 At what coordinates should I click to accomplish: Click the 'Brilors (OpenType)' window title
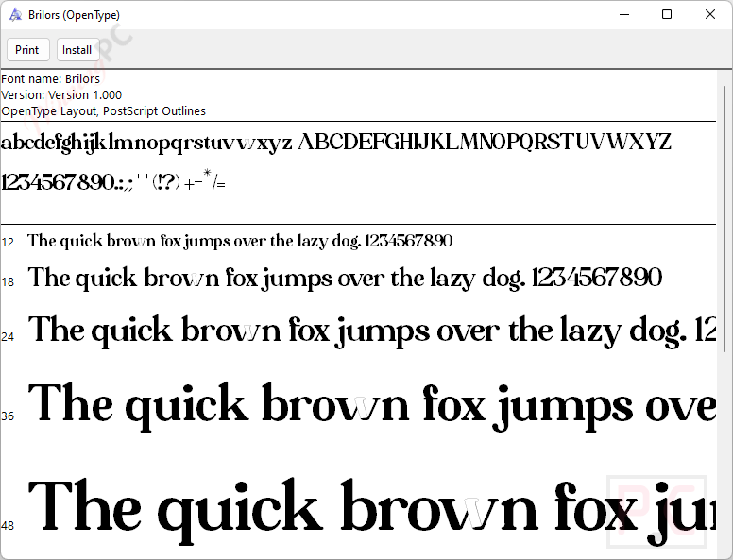(x=74, y=15)
